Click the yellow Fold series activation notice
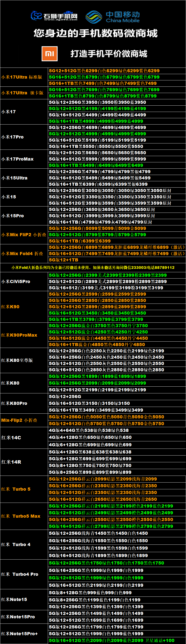The height and width of the screenshot is (644, 186). coord(93,268)
